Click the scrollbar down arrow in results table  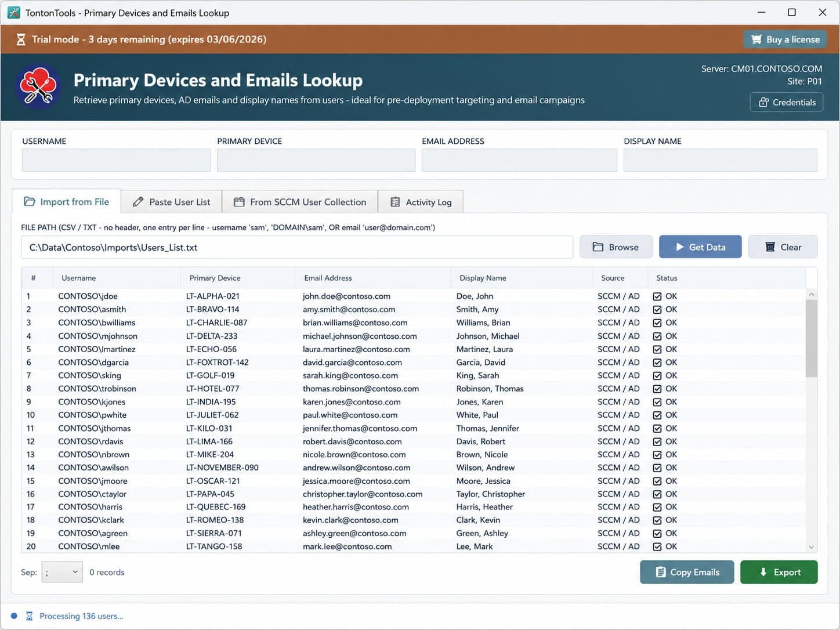pos(811,547)
